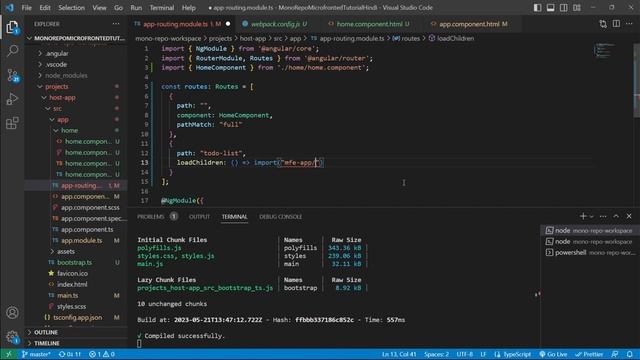
Task: Open bootstrap.ts in explorer
Action: (74, 262)
